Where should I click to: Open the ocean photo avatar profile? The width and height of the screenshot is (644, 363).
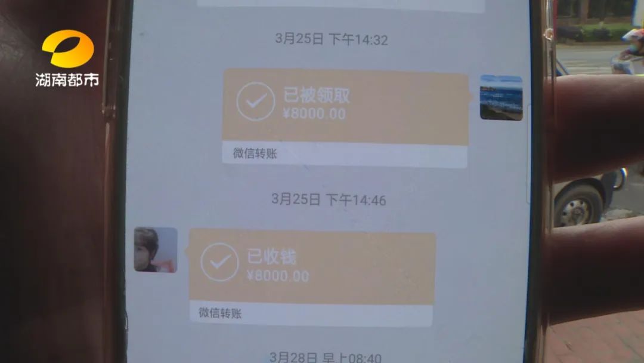coord(501,97)
